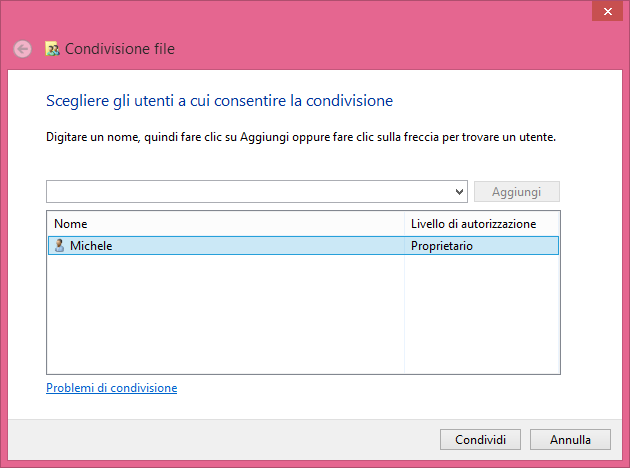Click the Condividi button

480,439
